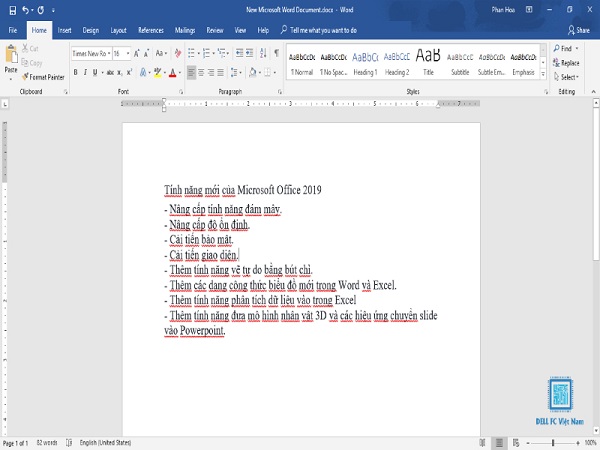600x450 pixels.
Task: Apply the Heading 1 style
Action: pyautogui.click(x=365, y=63)
